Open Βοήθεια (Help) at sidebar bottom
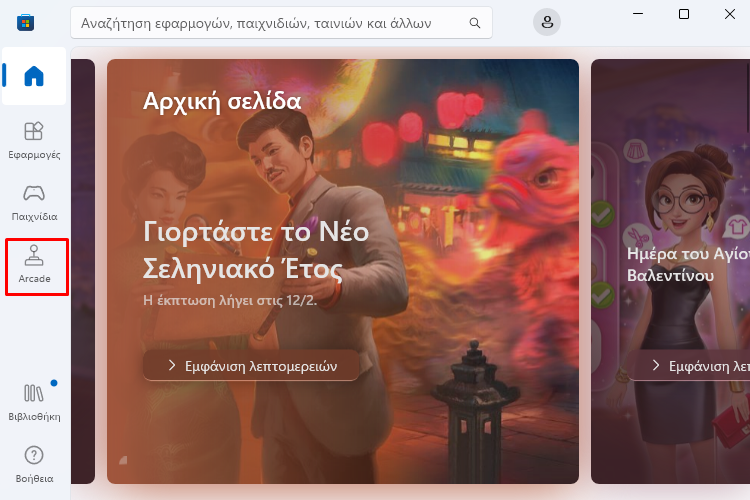The height and width of the screenshot is (500, 750). click(x=34, y=464)
